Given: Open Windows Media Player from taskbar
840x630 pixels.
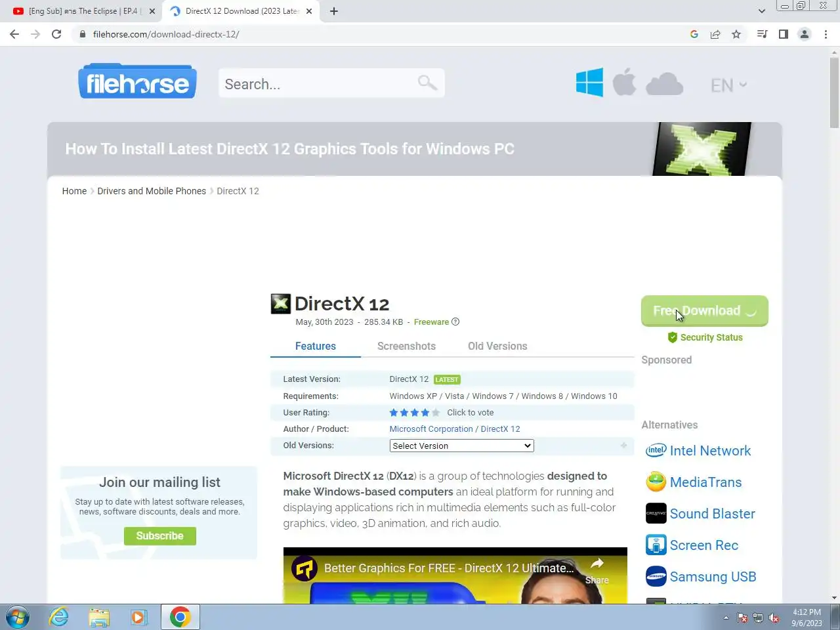Looking at the screenshot, I should 138,618.
